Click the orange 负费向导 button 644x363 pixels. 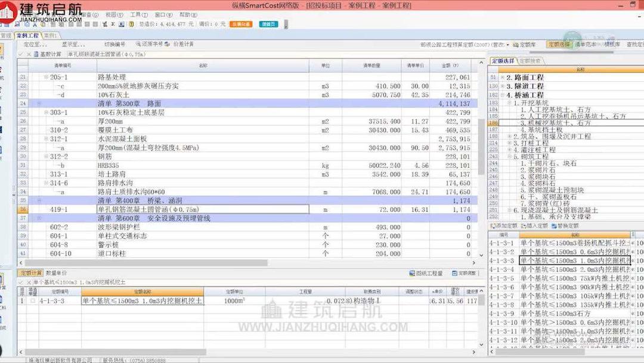point(240,24)
